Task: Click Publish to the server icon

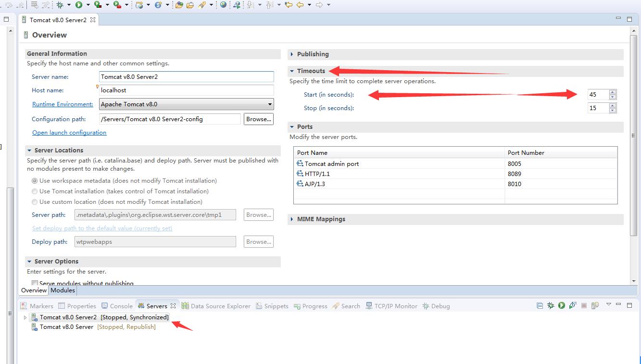Action: coord(595,305)
